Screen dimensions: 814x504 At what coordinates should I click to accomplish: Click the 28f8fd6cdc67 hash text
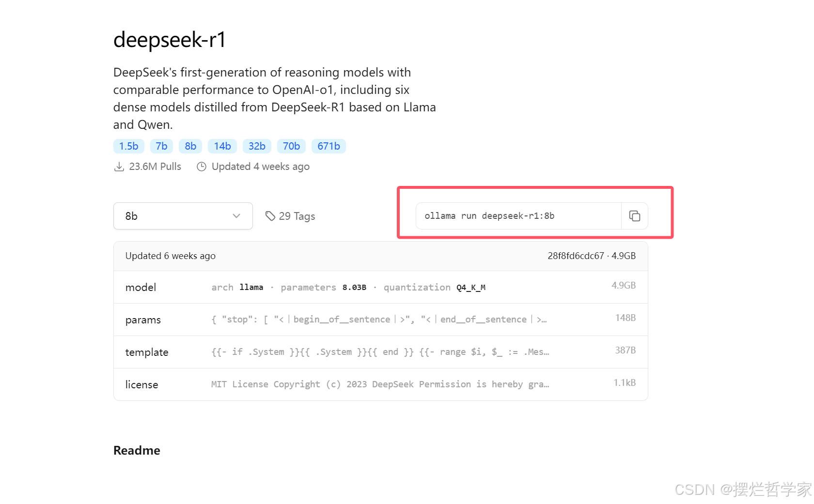576,256
